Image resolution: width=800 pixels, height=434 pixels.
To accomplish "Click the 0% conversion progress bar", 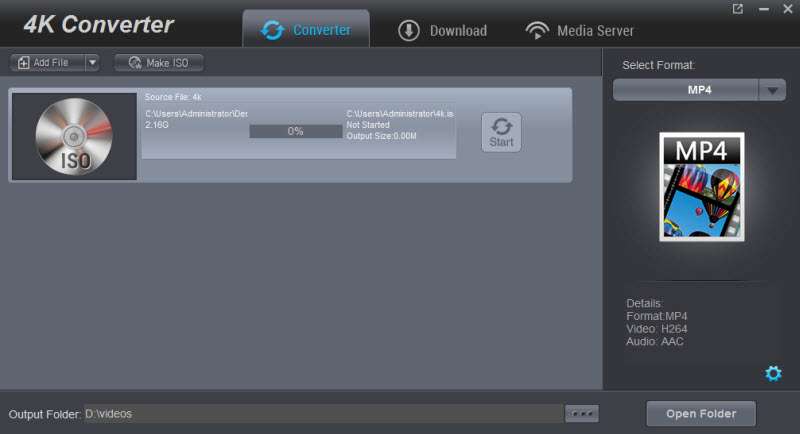I will (x=295, y=131).
